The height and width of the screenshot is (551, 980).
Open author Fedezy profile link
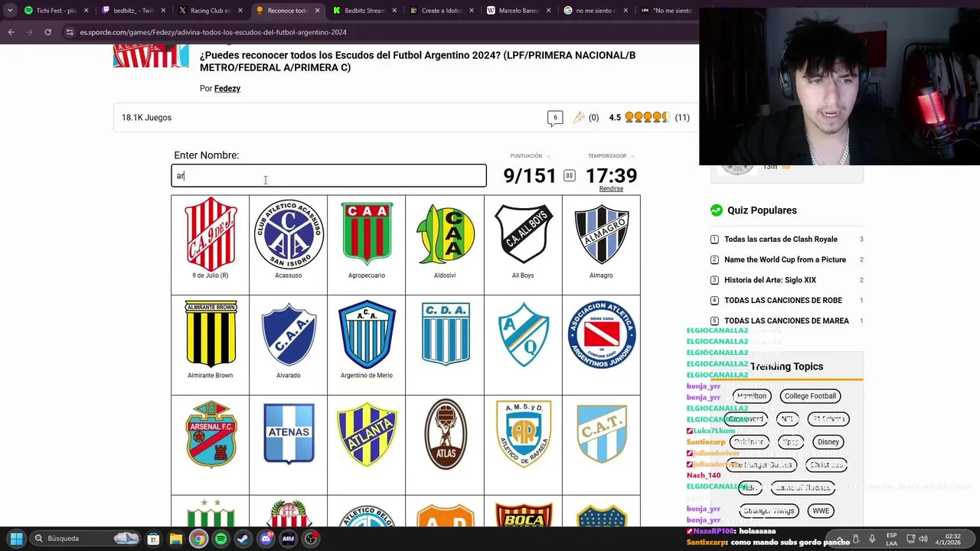coord(227,89)
